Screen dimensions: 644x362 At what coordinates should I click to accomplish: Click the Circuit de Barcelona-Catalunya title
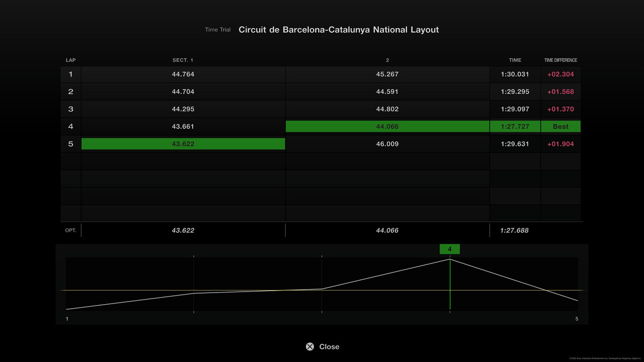point(339,30)
